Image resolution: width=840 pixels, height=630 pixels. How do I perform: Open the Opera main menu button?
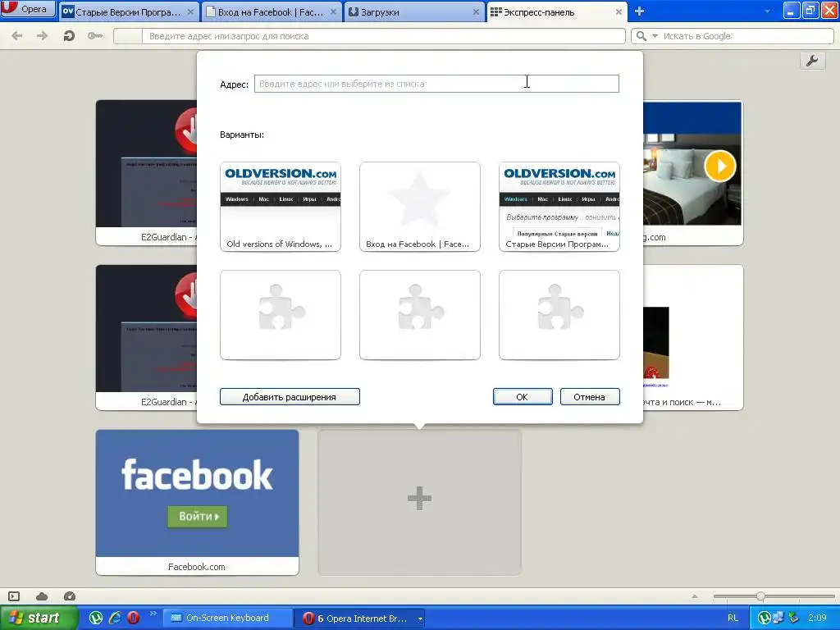pyautogui.click(x=27, y=8)
